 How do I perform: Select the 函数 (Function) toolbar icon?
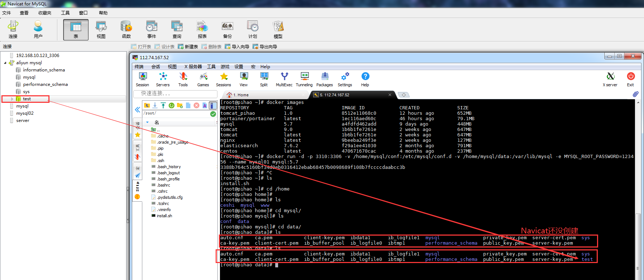[x=126, y=30]
